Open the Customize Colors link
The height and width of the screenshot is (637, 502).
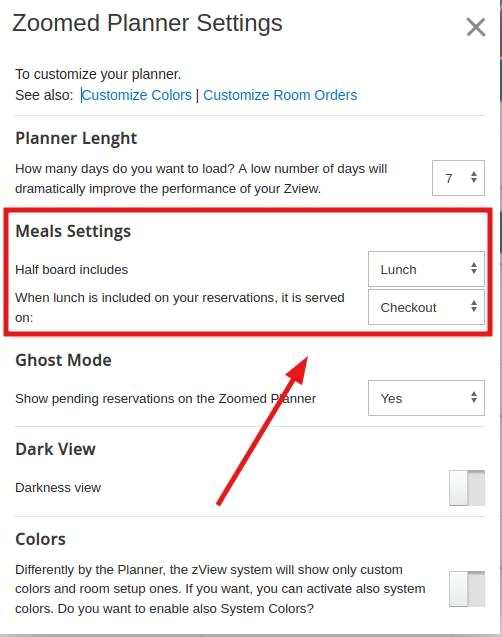pos(136,95)
